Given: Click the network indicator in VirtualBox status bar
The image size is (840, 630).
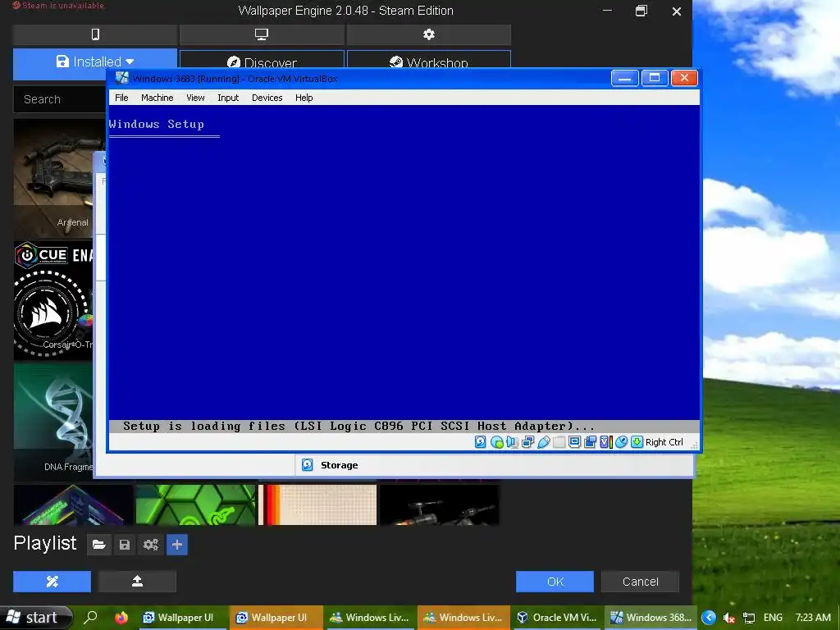Looking at the screenshot, I should click(527, 442).
